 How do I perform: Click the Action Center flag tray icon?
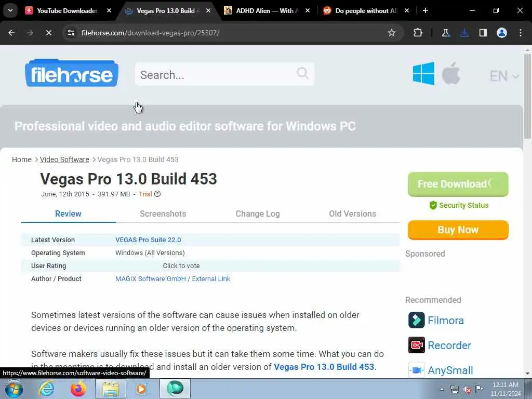(479, 389)
